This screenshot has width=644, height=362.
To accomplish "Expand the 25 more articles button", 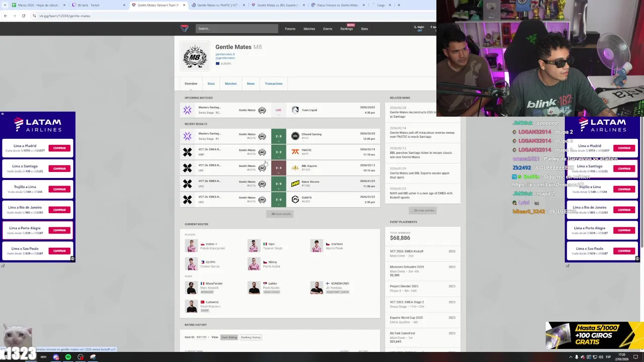I will pos(423,210).
